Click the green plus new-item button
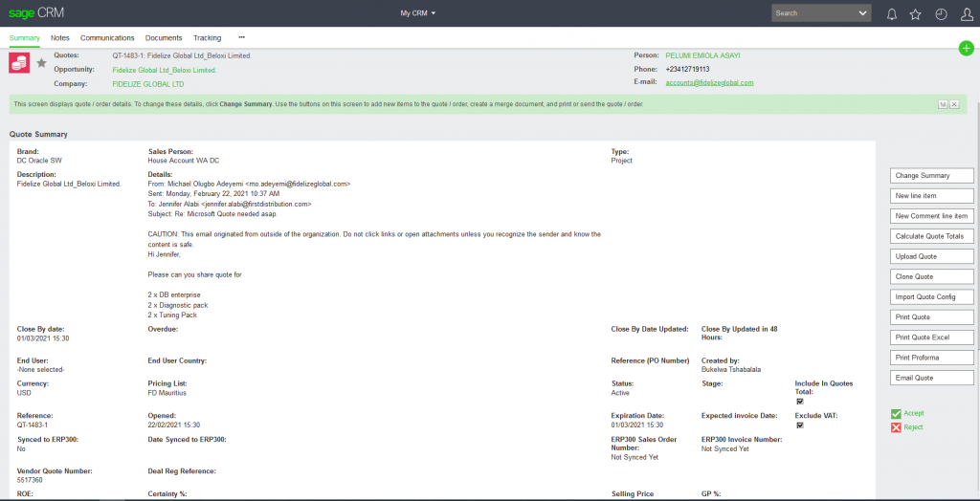Viewport: 980px width, 501px height. pyautogui.click(x=966, y=49)
